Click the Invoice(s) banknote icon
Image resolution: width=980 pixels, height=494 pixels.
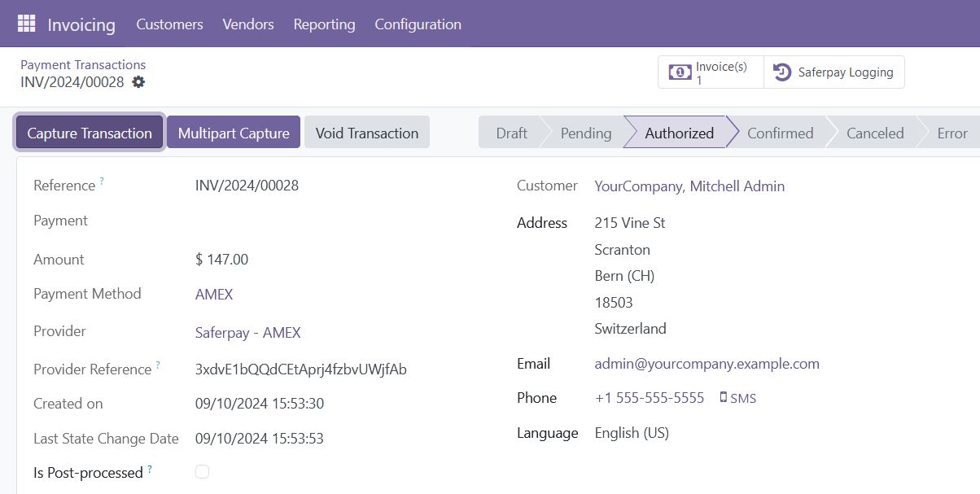click(680, 72)
